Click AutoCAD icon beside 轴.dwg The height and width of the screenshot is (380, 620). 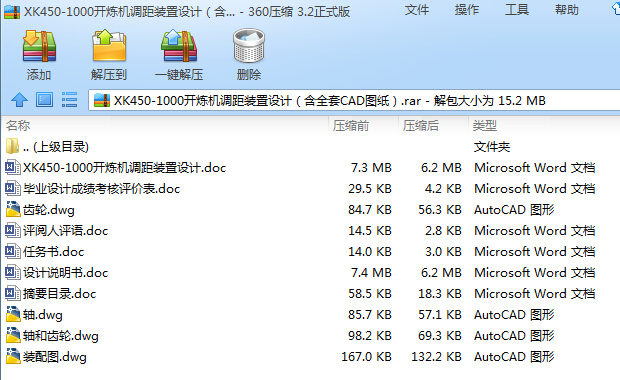tap(13, 314)
